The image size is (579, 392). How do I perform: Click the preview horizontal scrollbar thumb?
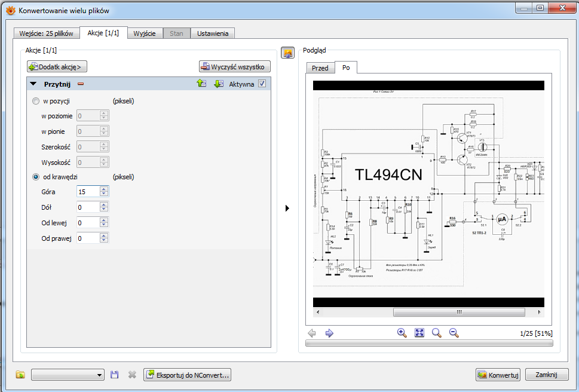point(459,313)
